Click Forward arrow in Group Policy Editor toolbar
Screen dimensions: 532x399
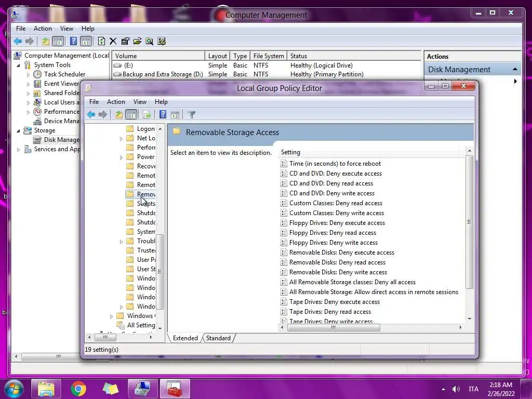coord(103,115)
